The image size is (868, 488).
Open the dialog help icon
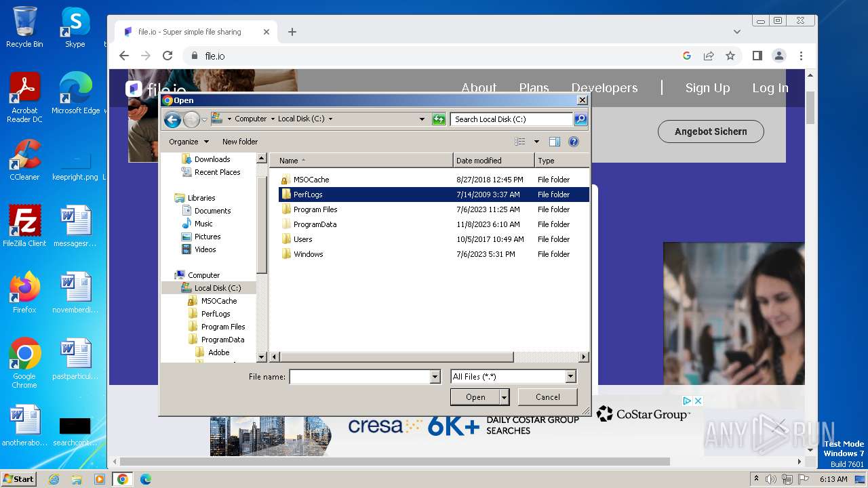[574, 142]
